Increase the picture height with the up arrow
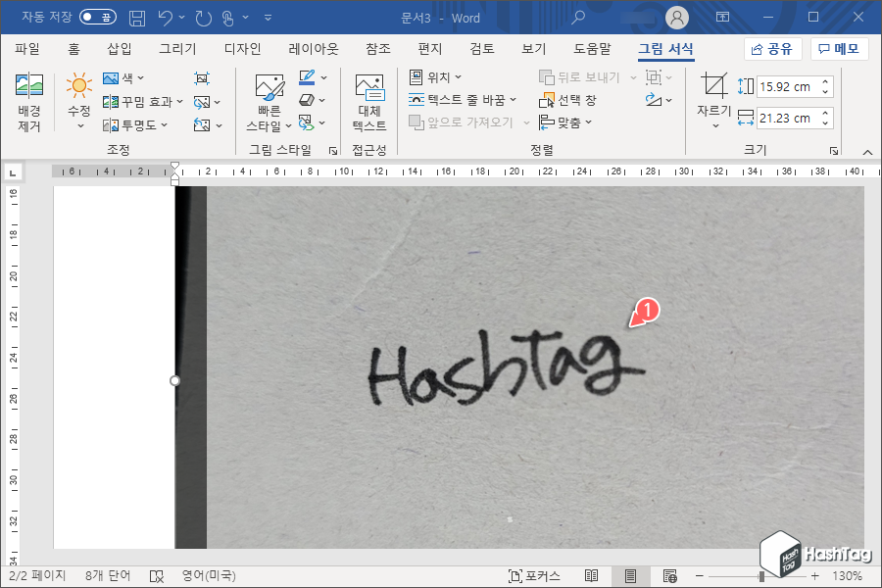882x588 pixels. click(825, 81)
